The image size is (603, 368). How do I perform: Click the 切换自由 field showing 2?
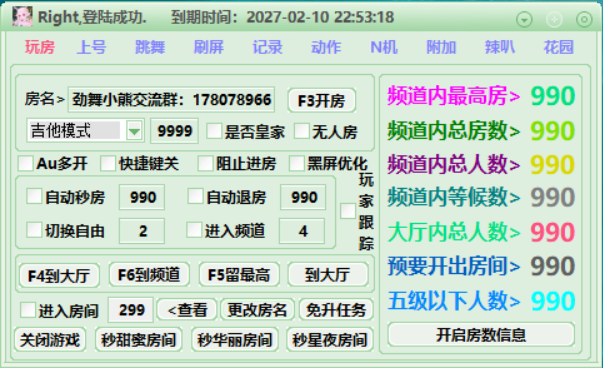coord(142,231)
